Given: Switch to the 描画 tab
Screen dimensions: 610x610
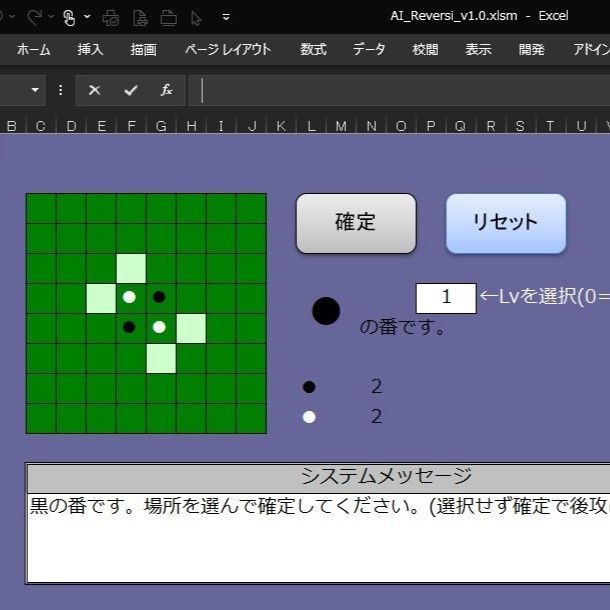Looking at the screenshot, I should [x=144, y=49].
